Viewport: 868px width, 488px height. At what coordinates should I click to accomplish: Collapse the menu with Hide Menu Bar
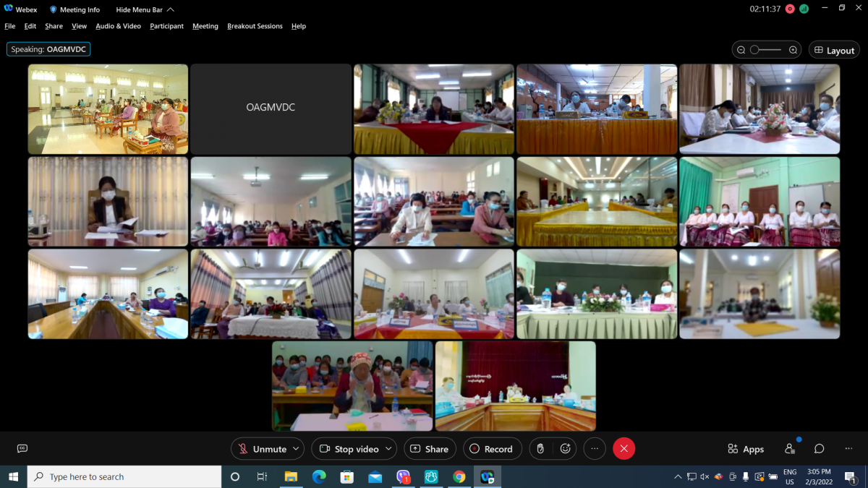[145, 10]
